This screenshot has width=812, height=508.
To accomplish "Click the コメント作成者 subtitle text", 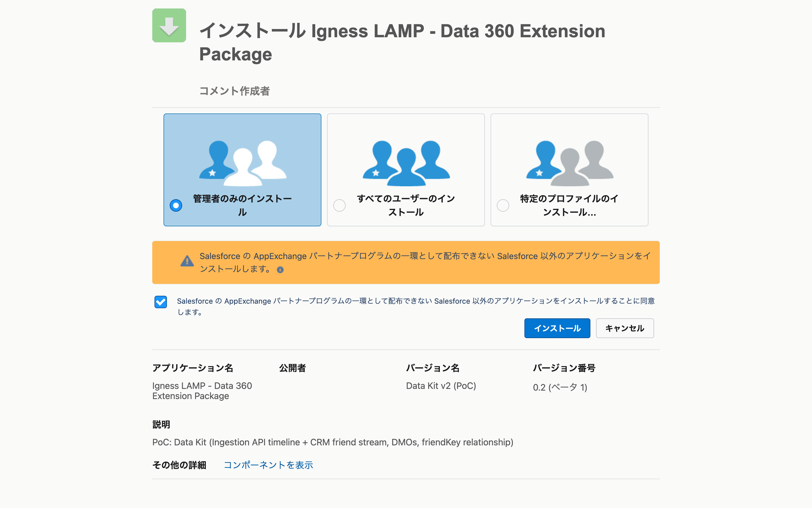I will [235, 91].
